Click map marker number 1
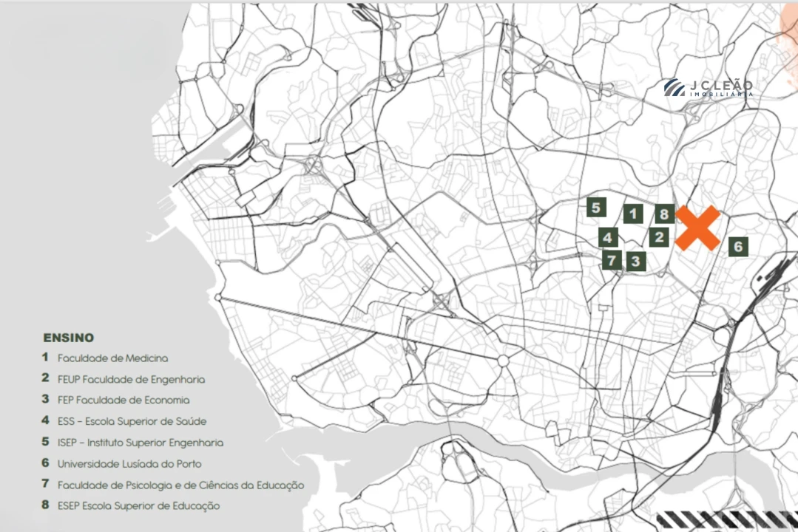798x532 pixels. [x=632, y=214]
